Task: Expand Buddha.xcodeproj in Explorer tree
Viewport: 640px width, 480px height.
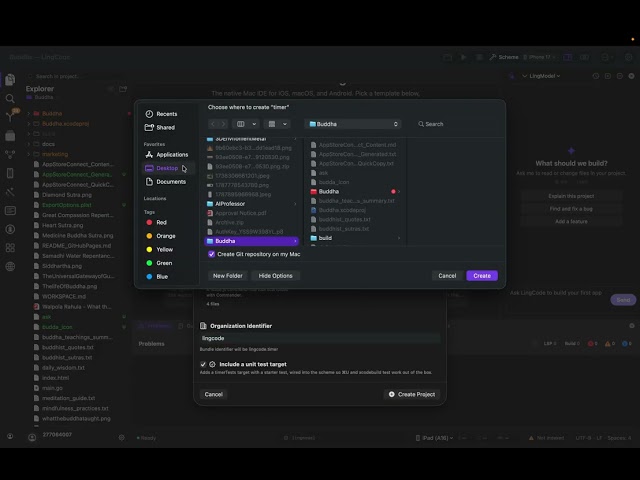Action: [x=29, y=124]
